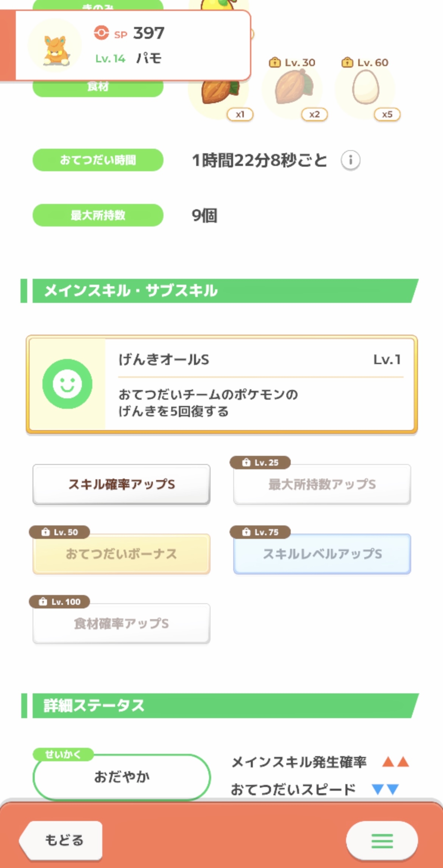
Task: Tap the locked 食材確率アップS sub skill
Action: tap(122, 624)
